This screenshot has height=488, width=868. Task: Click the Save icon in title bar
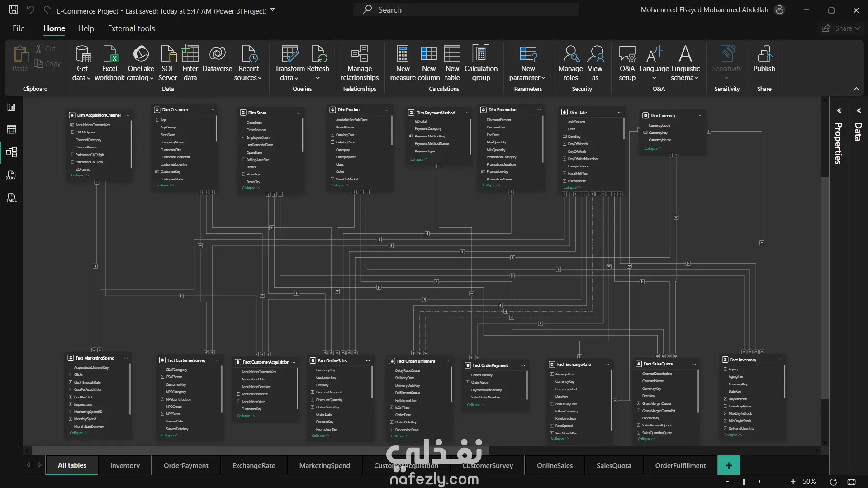14,10
